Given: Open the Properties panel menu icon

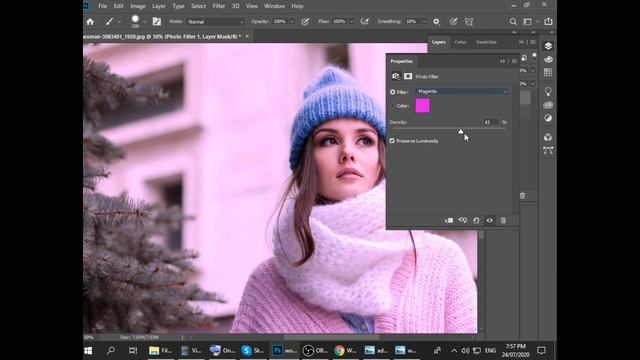Looking at the screenshot, I should tap(514, 61).
